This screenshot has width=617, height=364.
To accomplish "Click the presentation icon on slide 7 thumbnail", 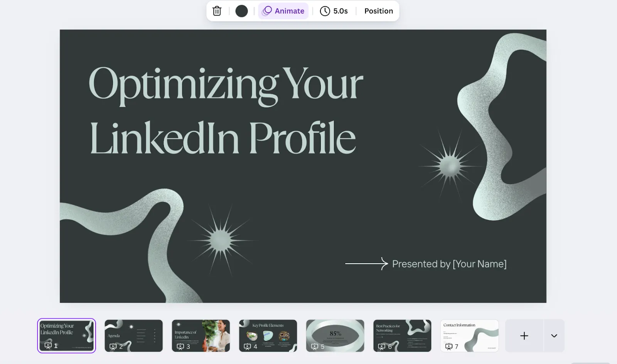I will (x=449, y=346).
